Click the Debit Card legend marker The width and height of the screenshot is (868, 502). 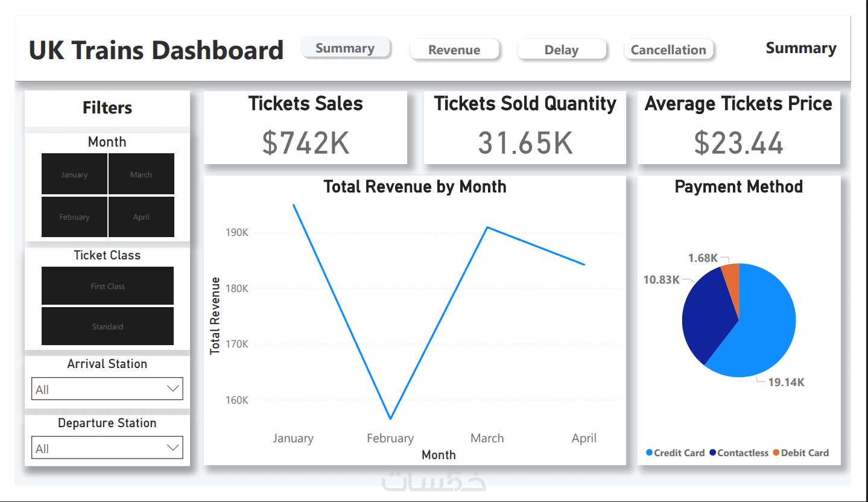pyautogui.click(x=776, y=453)
